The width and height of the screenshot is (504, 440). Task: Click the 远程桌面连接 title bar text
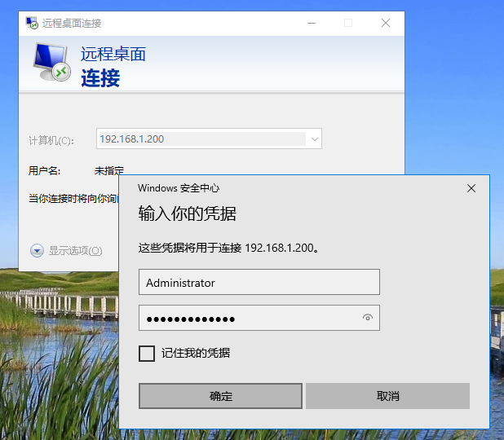click(x=72, y=23)
